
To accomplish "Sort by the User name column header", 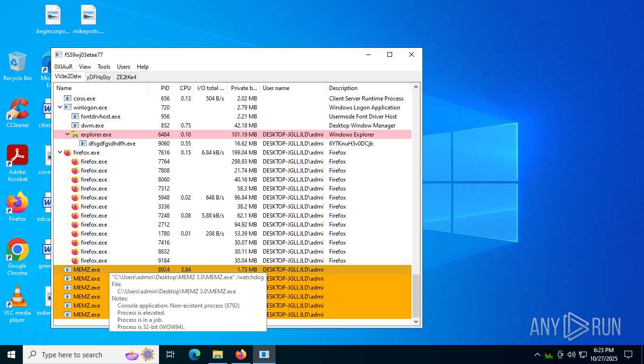I will pos(293,88).
